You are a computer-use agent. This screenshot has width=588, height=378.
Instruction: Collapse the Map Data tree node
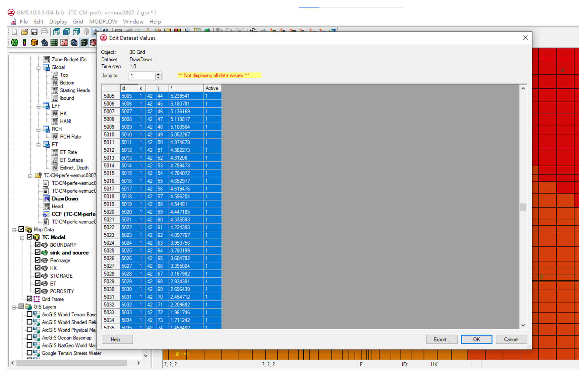[x=14, y=230]
